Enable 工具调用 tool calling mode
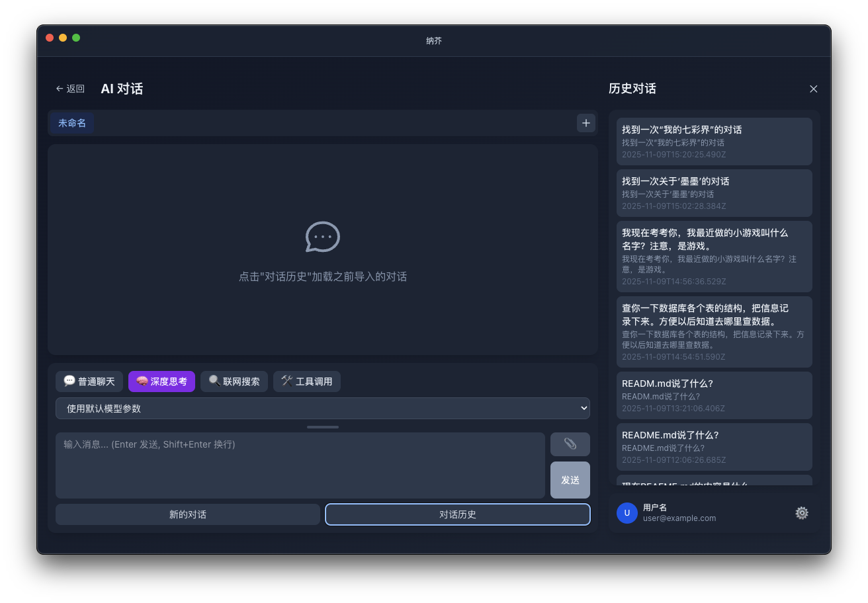 306,381
